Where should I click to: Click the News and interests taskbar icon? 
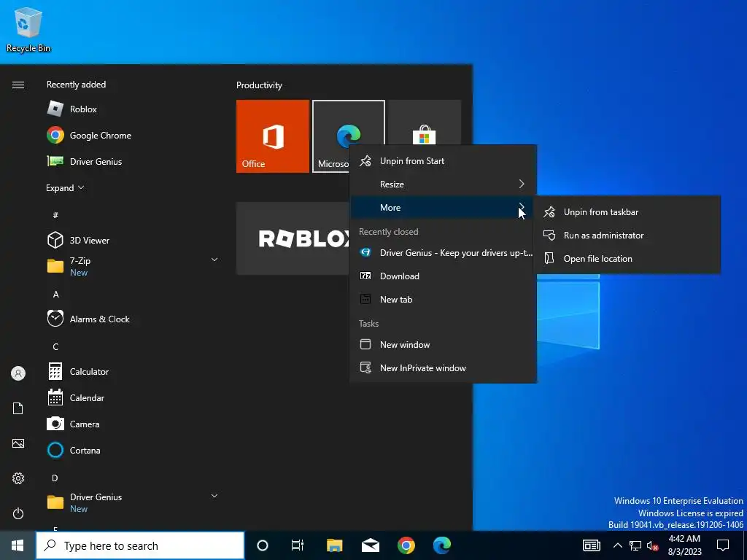[591, 545]
